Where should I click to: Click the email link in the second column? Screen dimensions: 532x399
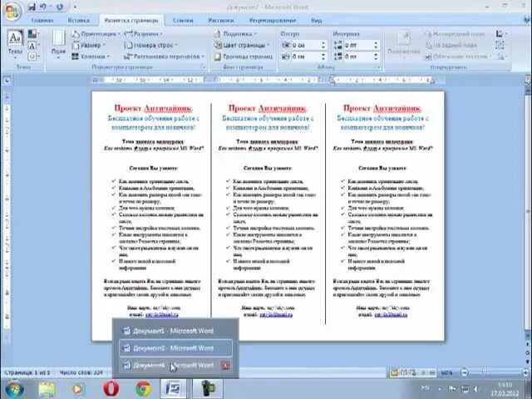click(x=276, y=315)
